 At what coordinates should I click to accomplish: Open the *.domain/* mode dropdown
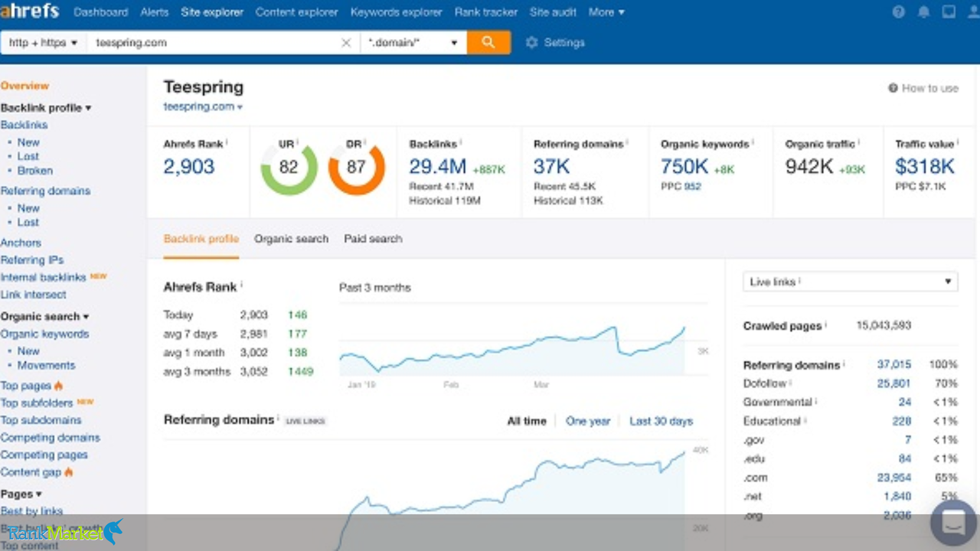click(x=413, y=43)
